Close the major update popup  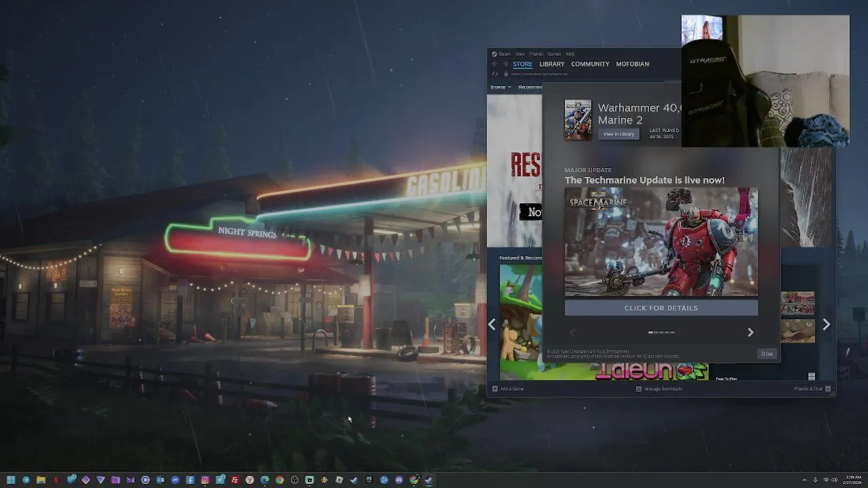tap(767, 354)
